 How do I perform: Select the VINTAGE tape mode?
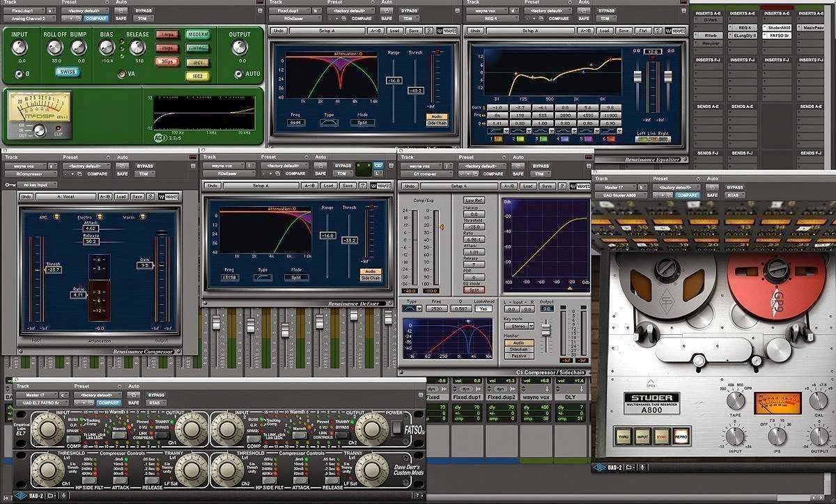click(x=197, y=48)
